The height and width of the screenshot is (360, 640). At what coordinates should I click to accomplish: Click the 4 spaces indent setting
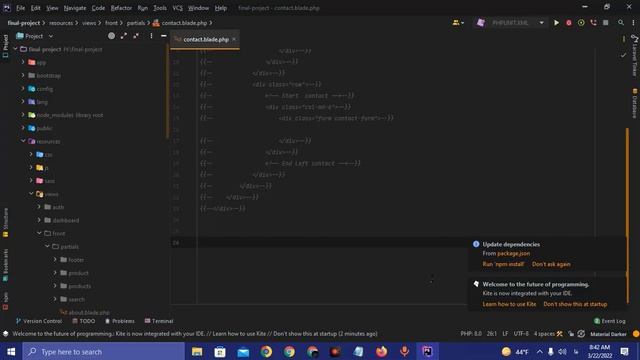tap(544, 334)
